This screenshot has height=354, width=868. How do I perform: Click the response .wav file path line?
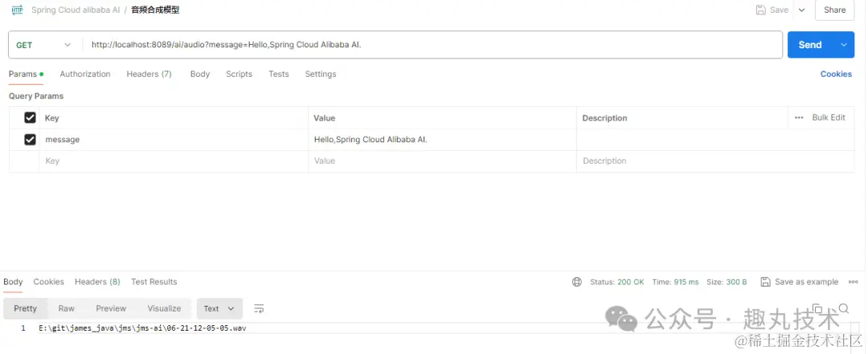pos(142,328)
